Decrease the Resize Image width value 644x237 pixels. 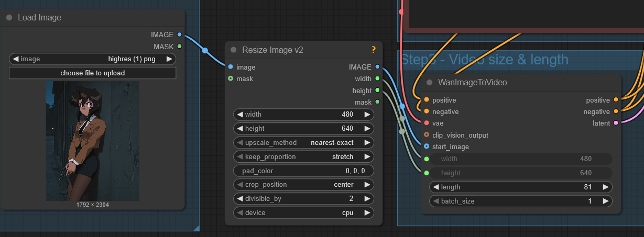pyautogui.click(x=240, y=114)
